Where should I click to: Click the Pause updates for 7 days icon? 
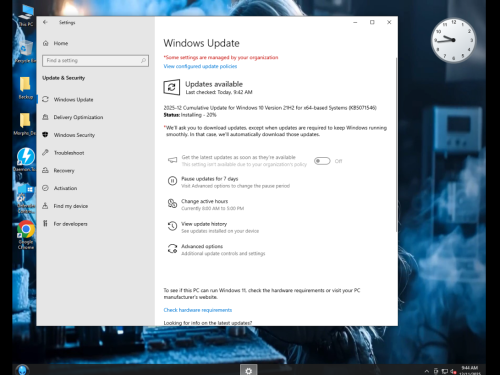(x=172, y=181)
